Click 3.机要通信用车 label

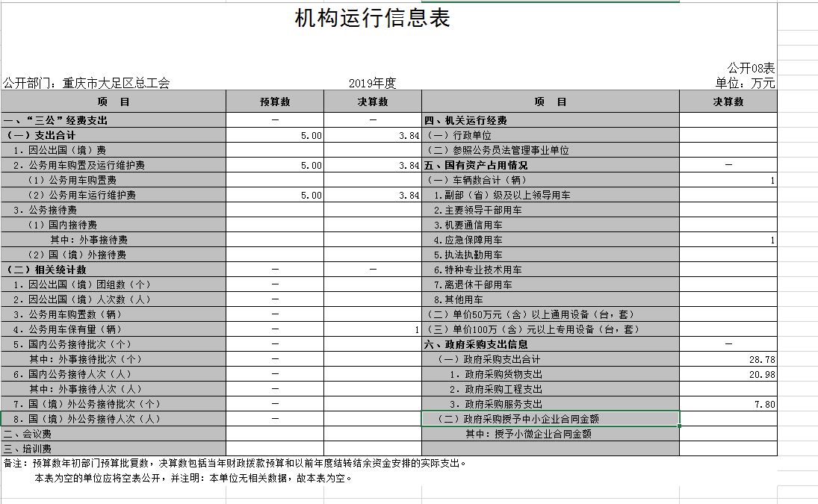pyautogui.click(x=468, y=225)
